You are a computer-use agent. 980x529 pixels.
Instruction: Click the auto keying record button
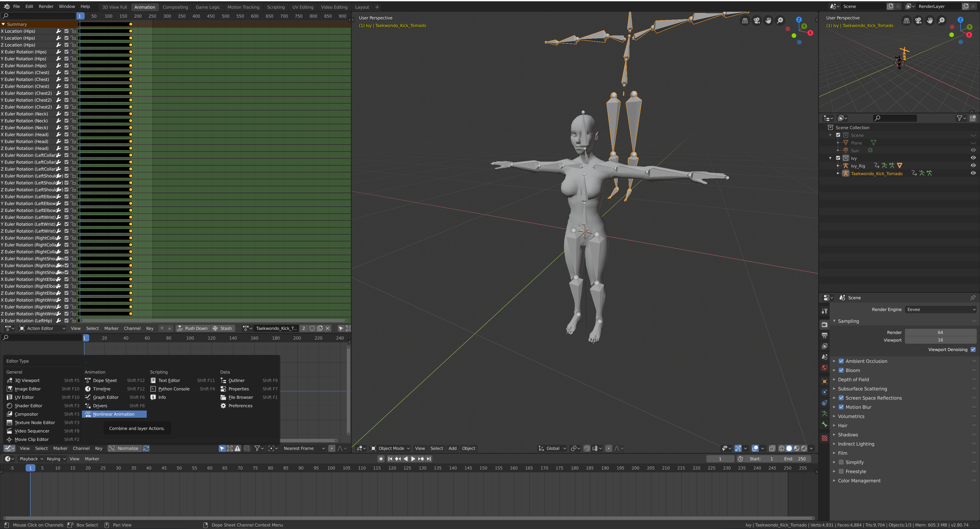[x=381, y=459]
